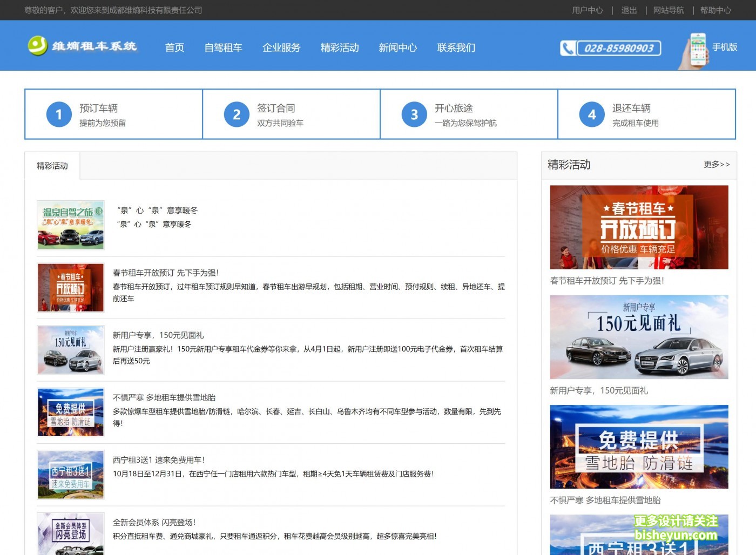The height and width of the screenshot is (555, 756).
Task: Click the step 4 circle for 退还车辆
Action: 592,114
